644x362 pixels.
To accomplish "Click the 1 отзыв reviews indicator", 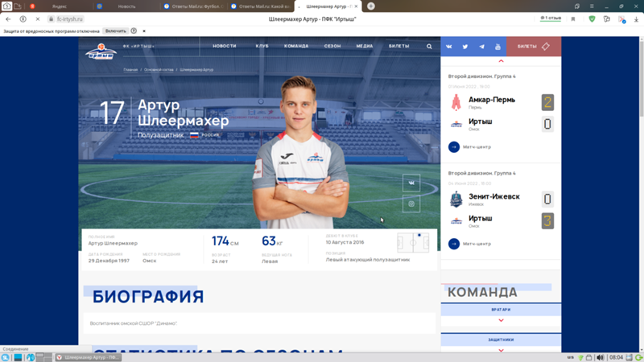I will click(551, 19).
